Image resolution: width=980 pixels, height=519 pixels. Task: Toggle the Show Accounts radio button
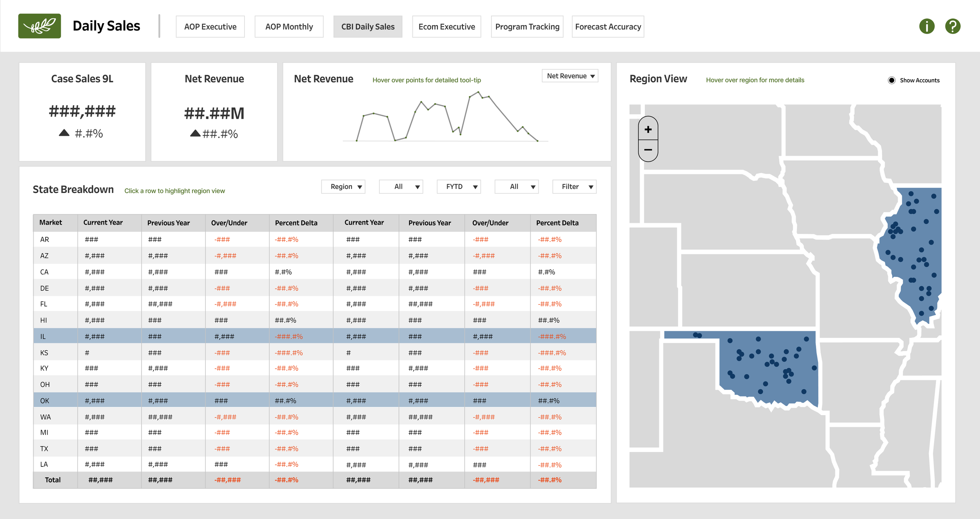click(891, 80)
